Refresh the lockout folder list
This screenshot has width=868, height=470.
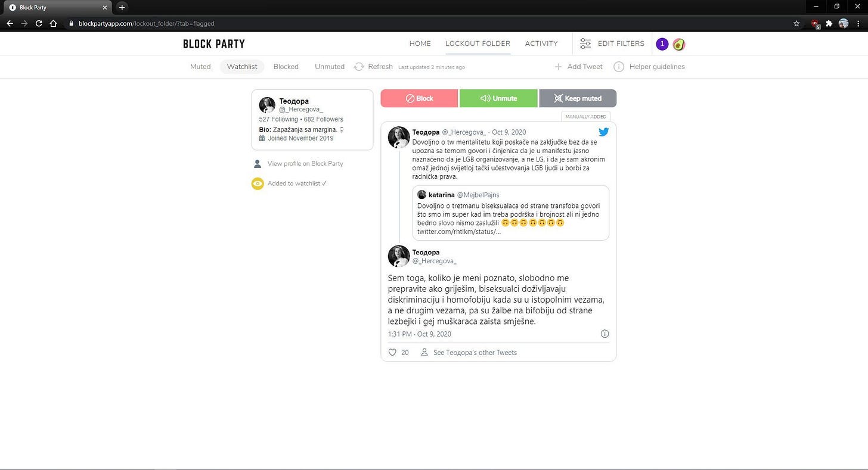point(373,67)
